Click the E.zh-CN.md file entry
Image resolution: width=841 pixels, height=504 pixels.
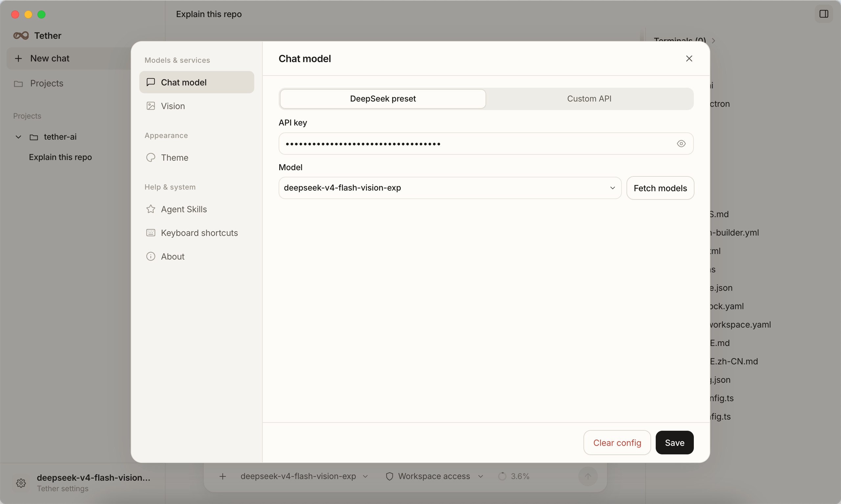point(734,361)
